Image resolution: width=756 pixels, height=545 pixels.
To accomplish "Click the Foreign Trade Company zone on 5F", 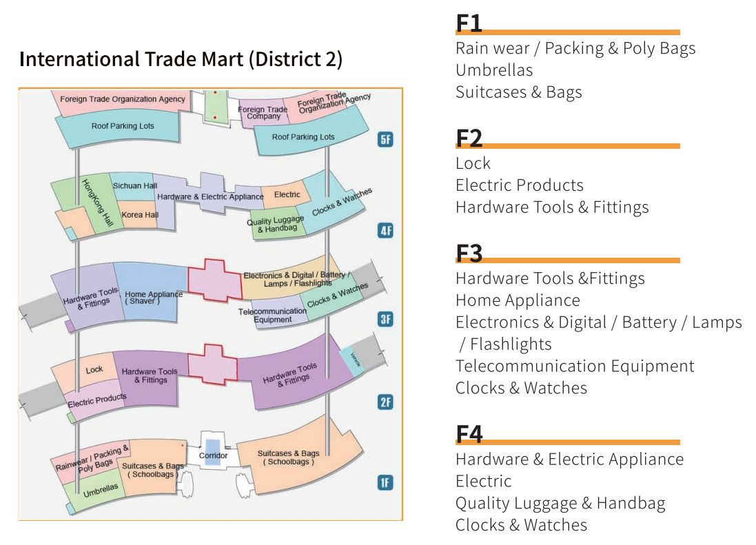I will 263,113.
